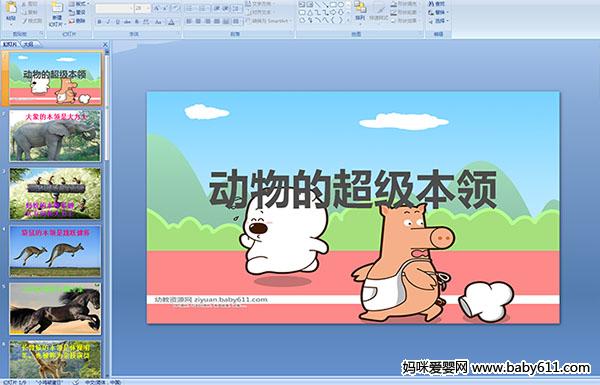Click the Convert to SmartArt button
Viewport: 600px width, 385px height.
tap(268, 21)
